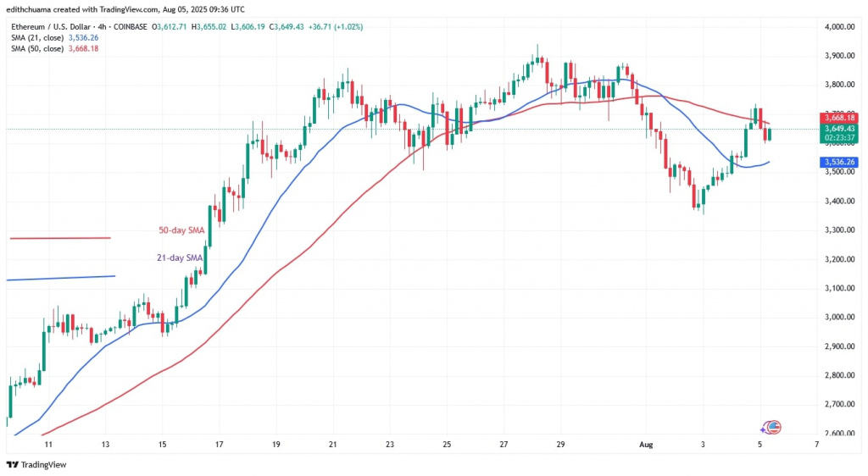
Task: Click the +36.71 (+1.02%) change value
Action: point(337,27)
